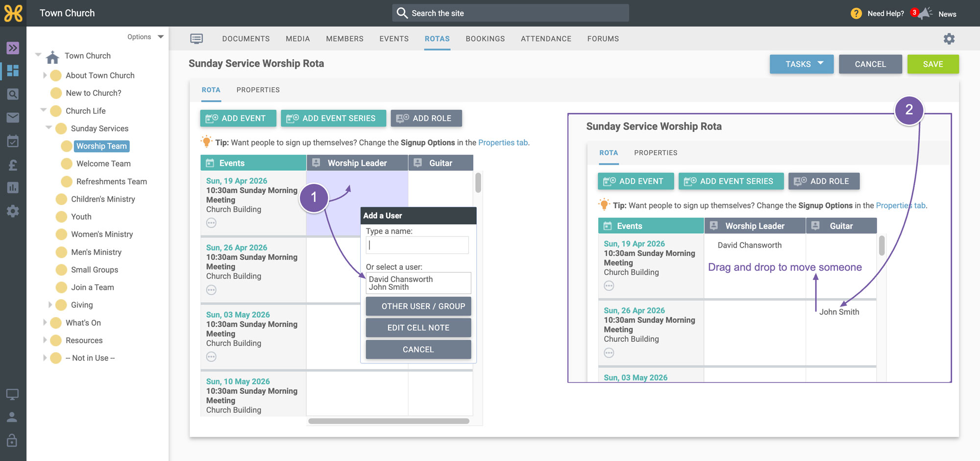Expand the Giving tree node

(x=50, y=305)
